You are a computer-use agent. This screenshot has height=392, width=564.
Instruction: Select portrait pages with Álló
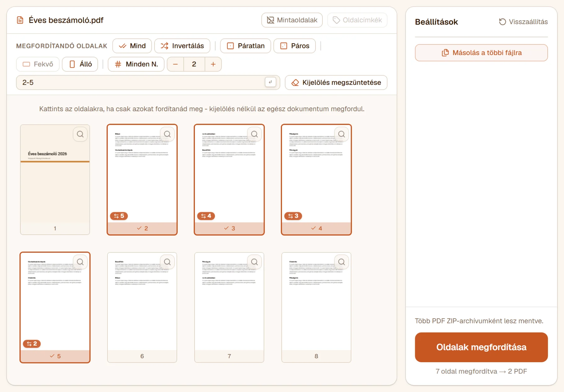point(80,64)
